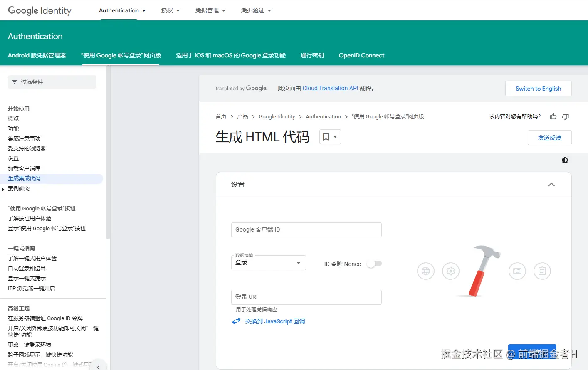The image size is (588, 370).
Task: Open 跨子网域显示一键快捷功能 in the sidebar
Action: (40, 355)
